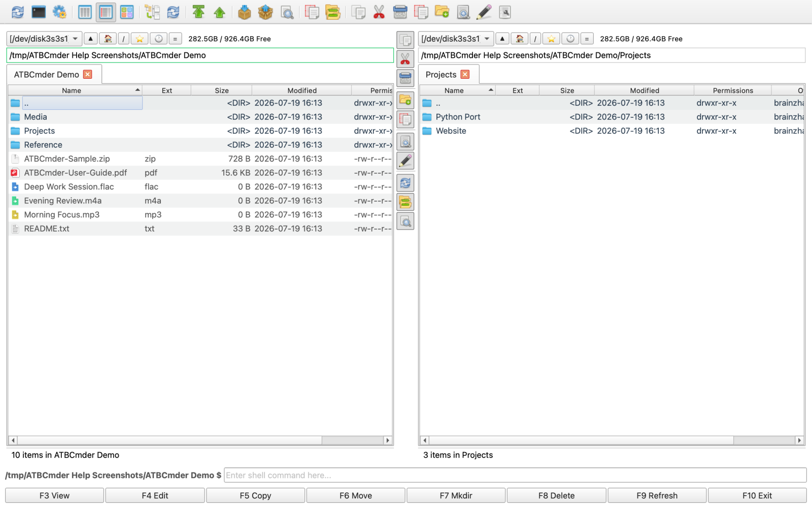The height and width of the screenshot is (508, 812).
Task: Toggle the detailed list view mode
Action: (106, 12)
